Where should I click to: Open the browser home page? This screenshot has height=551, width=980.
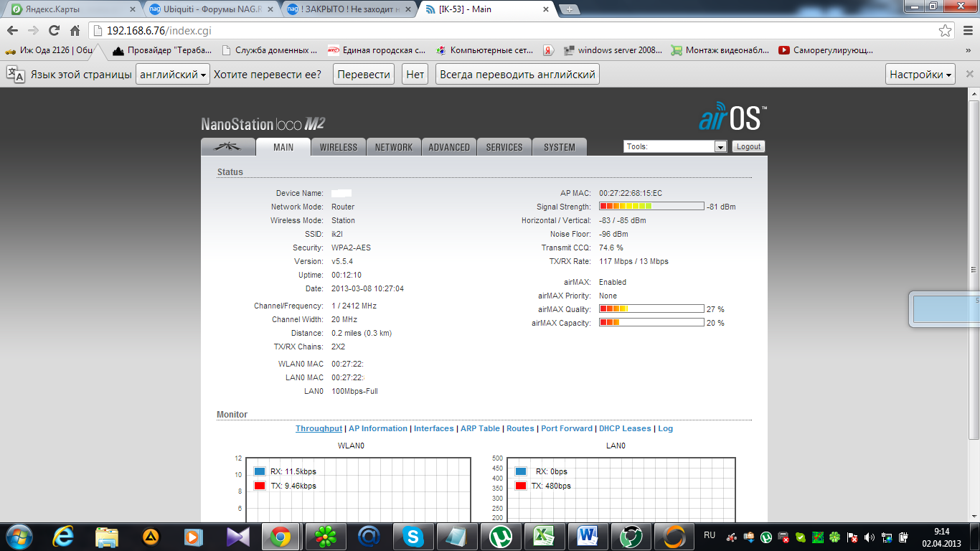[x=75, y=31]
